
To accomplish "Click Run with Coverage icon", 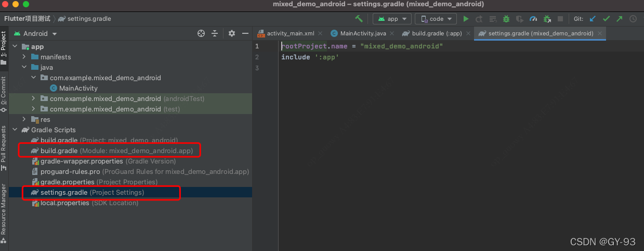I will (520, 19).
